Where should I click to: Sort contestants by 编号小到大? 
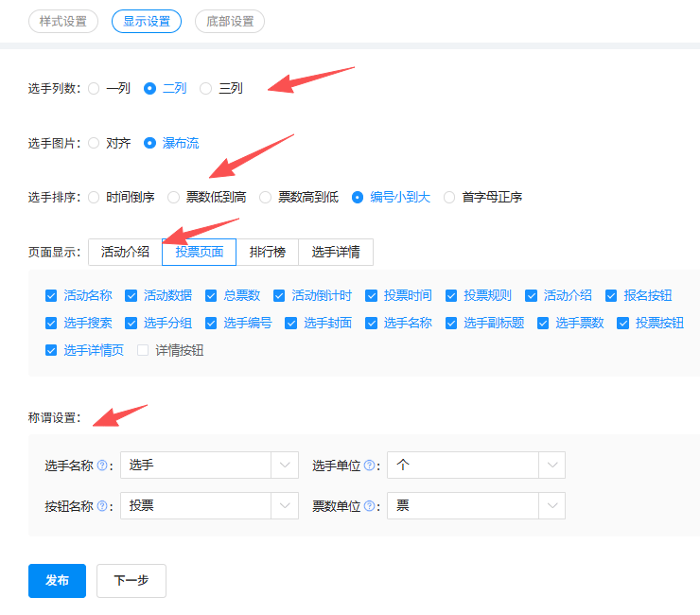coord(358,197)
